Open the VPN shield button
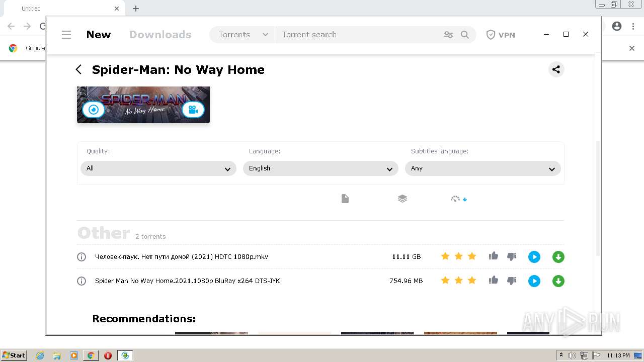The width and height of the screenshot is (644, 362). click(501, 35)
